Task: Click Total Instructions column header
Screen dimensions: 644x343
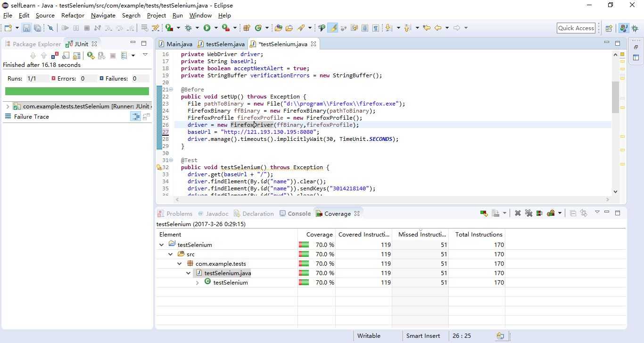Action: pos(477,234)
